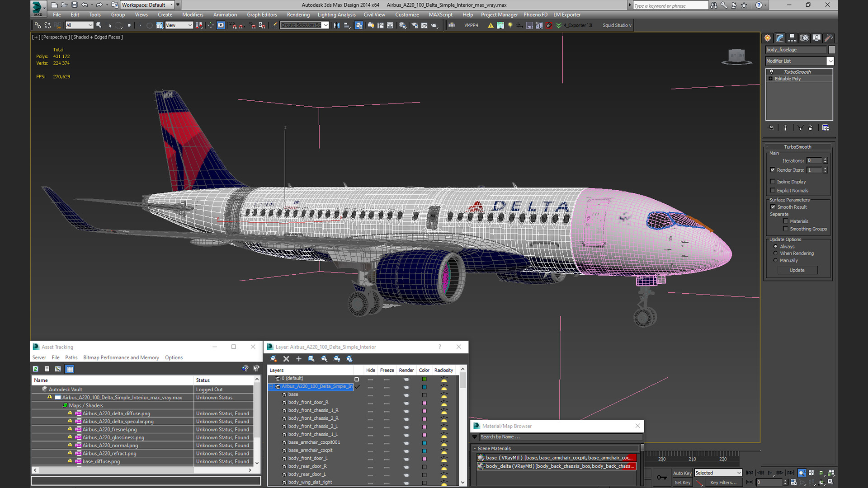This screenshot has width=868, height=488.
Task: Open the key mode Selected dropdown
Action: [x=718, y=473]
